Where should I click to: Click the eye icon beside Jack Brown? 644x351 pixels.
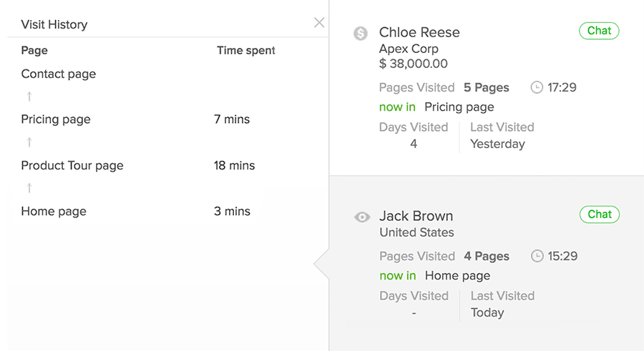click(362, 217)
